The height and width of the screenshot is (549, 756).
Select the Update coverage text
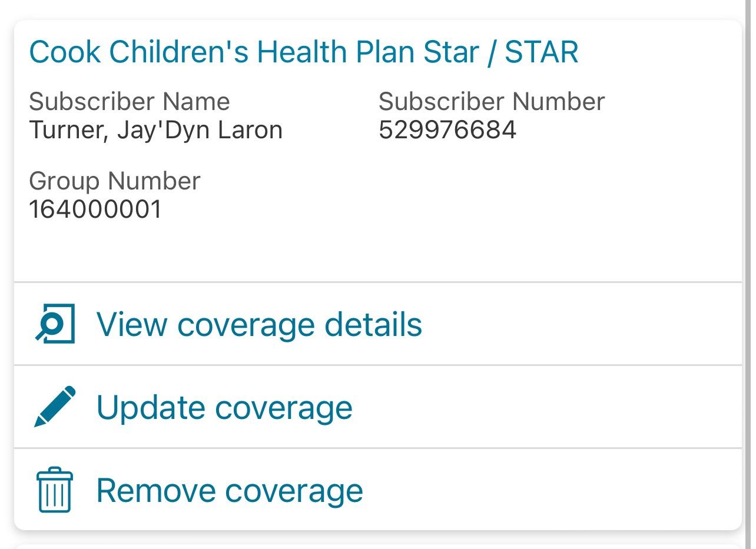pos(224,407)
